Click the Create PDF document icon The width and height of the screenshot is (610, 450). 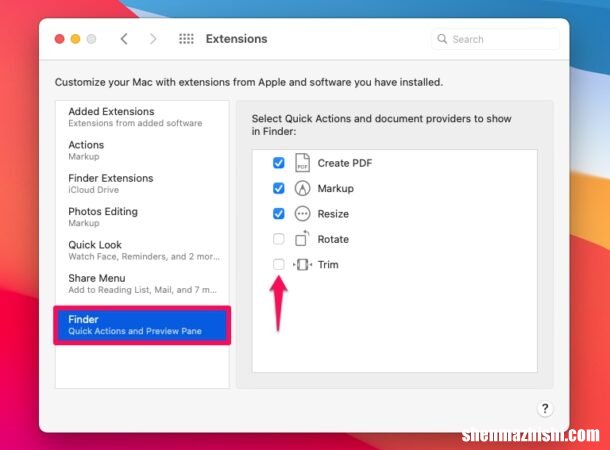(x=302, y=163)
